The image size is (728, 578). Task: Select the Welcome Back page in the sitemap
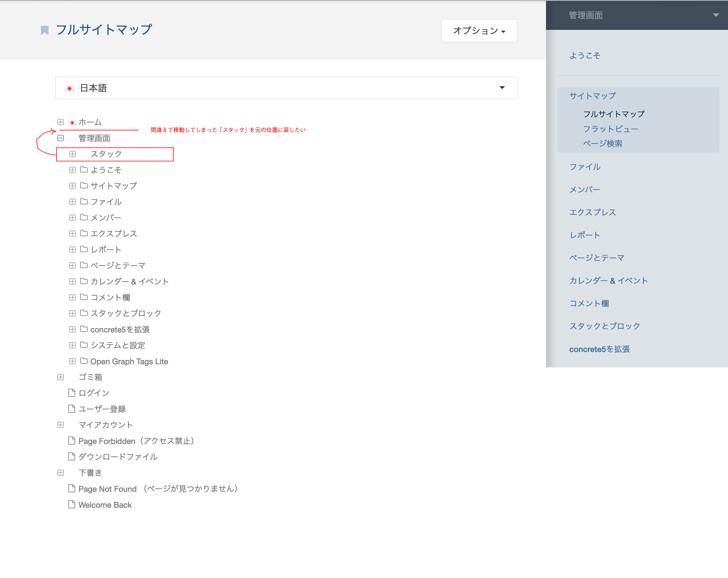click(105, 505)
